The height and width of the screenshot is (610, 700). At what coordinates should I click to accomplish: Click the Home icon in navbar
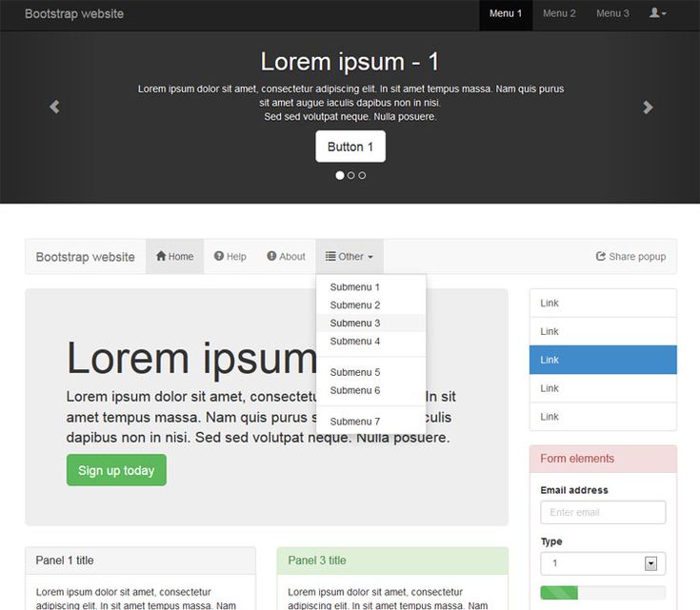tap(161, 256)
